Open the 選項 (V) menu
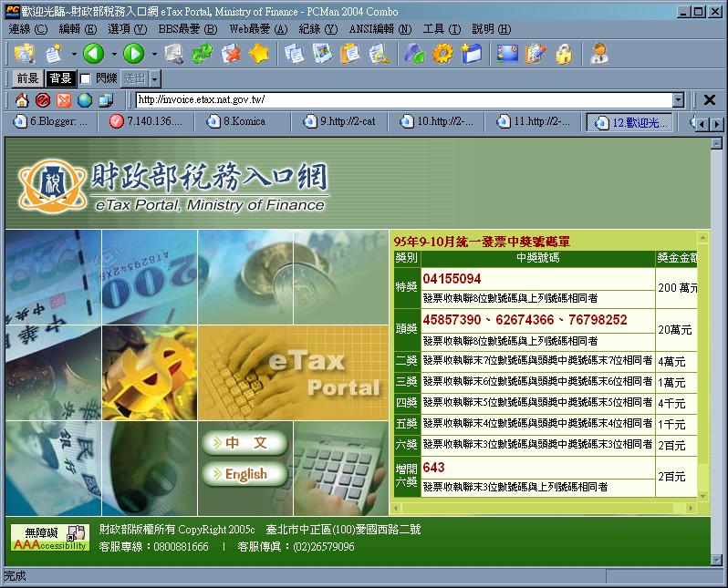 point(127,29)
